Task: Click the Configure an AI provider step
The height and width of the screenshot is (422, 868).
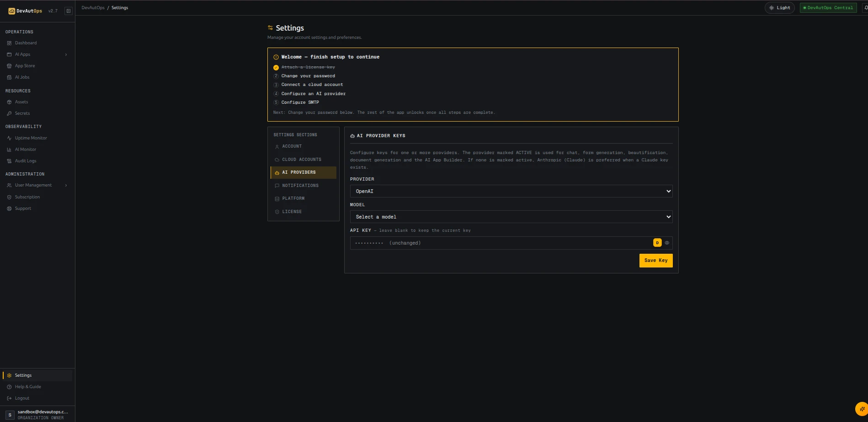Action: pyautogui.click(x=314, y=94)
